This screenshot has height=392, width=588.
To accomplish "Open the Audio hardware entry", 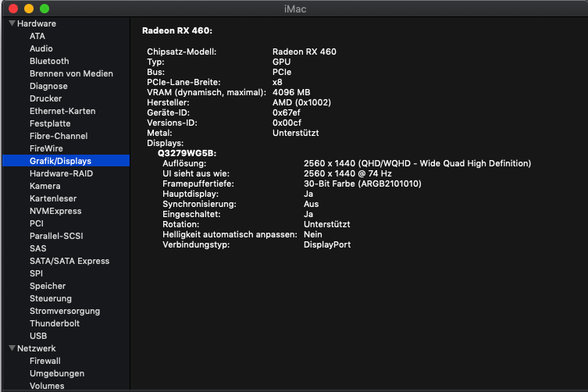I will point(41,48).
